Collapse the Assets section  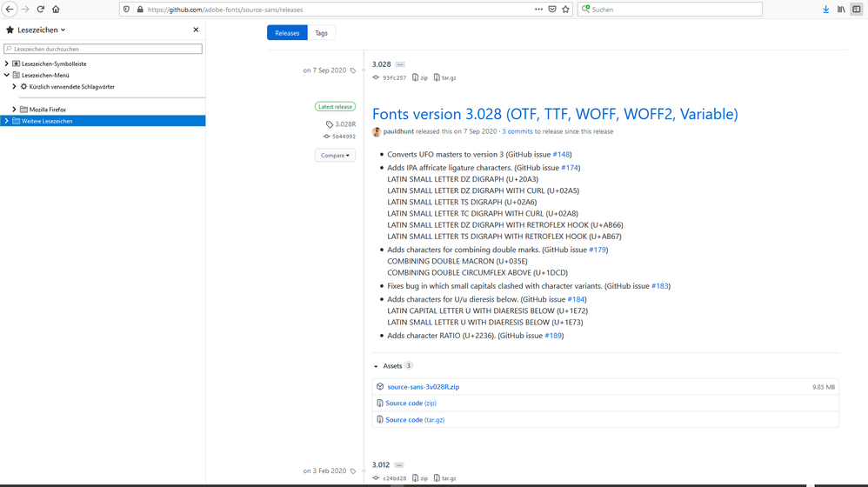pos(392,366)
